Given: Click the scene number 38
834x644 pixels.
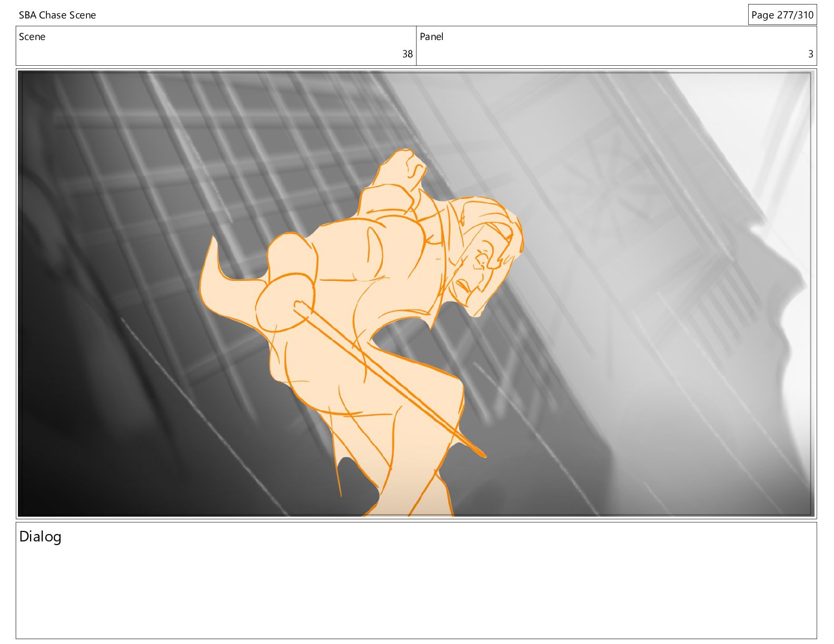Looking at the screenshot, I should click(x=408, y=54).
